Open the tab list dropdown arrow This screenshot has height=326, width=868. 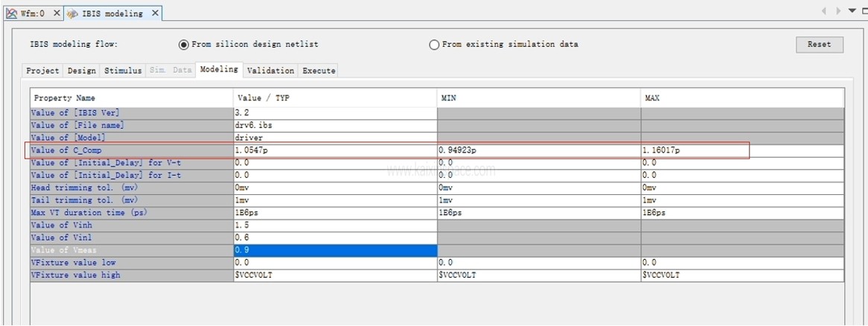[852, 11]
